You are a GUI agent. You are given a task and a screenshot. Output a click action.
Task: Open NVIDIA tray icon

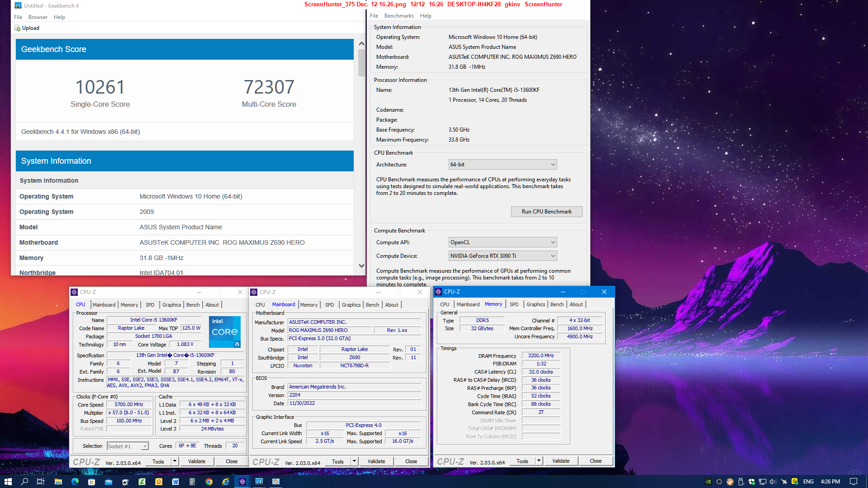pyautogui.click(x=708, y=482)
